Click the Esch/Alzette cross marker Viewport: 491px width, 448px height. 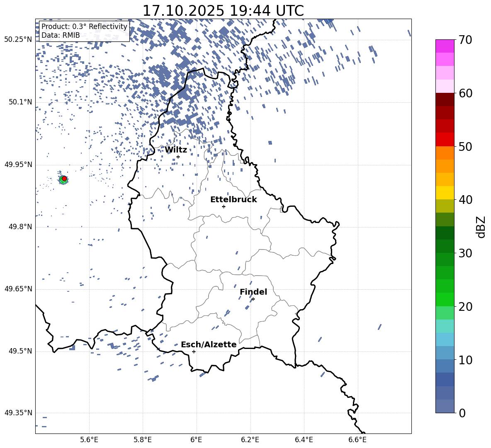(x=194, y=351)
